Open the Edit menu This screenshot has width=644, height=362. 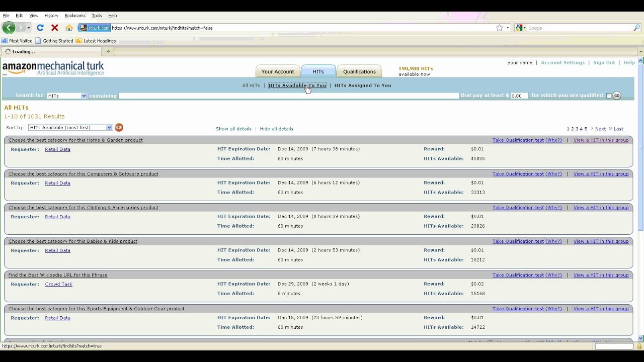click(x=19, y=16)
